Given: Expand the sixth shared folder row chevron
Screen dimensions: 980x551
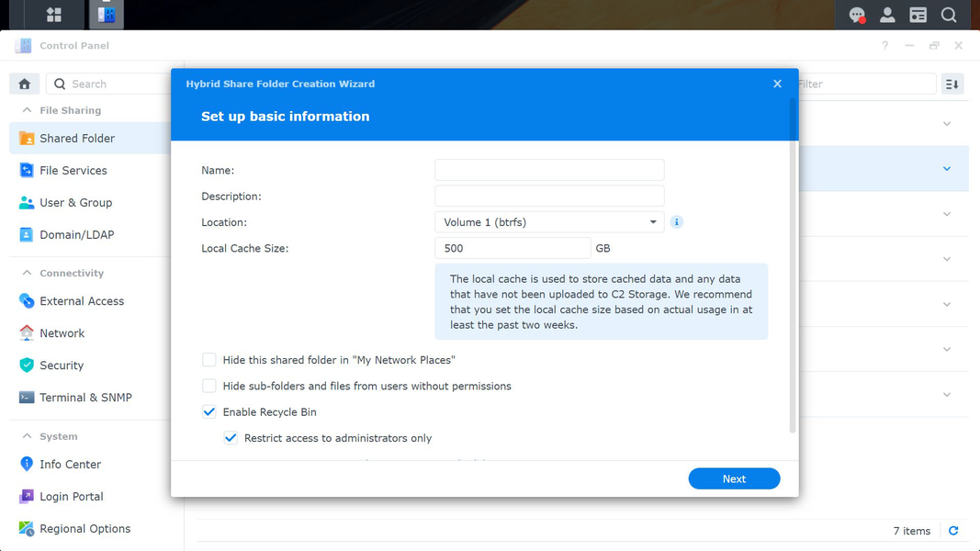Looking at the screenshot, I should point(947,349).
